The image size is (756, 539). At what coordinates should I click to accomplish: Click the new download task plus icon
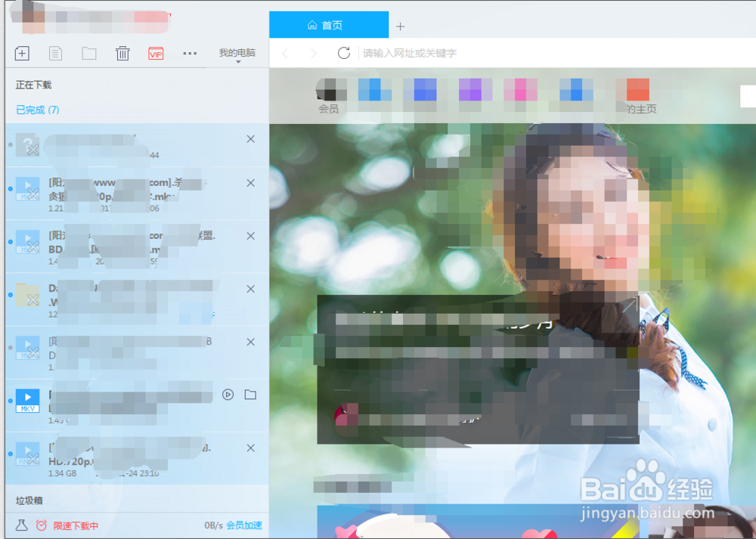(22, 53)
